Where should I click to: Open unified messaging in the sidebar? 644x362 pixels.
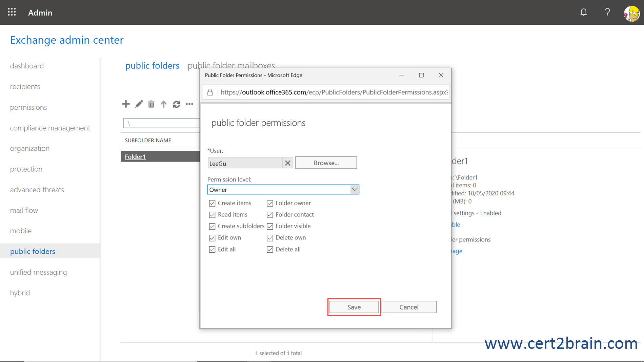tap(38, 272)
